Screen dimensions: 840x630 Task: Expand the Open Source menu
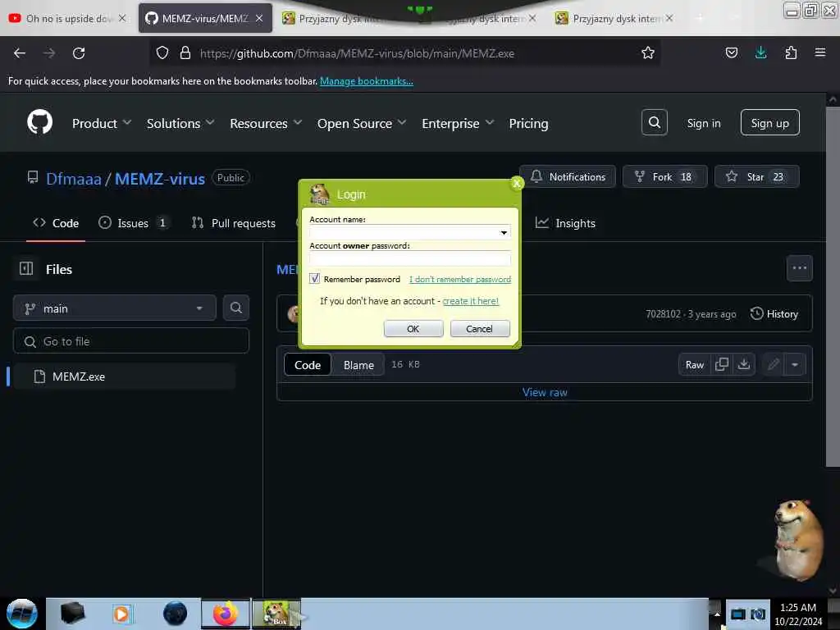click(x=362, y=123)
